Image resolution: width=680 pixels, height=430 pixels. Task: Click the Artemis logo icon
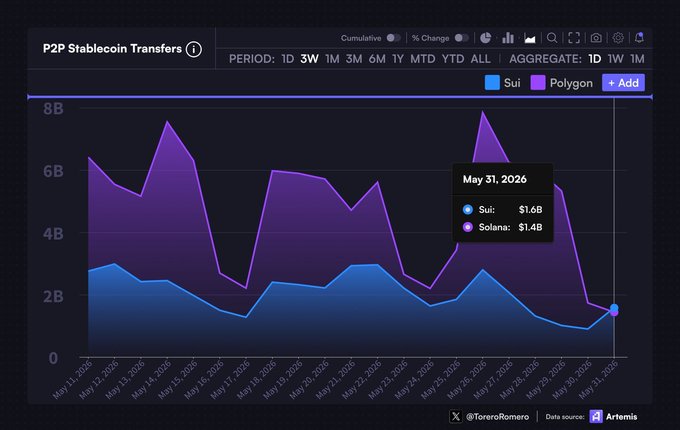pos(596,417)
